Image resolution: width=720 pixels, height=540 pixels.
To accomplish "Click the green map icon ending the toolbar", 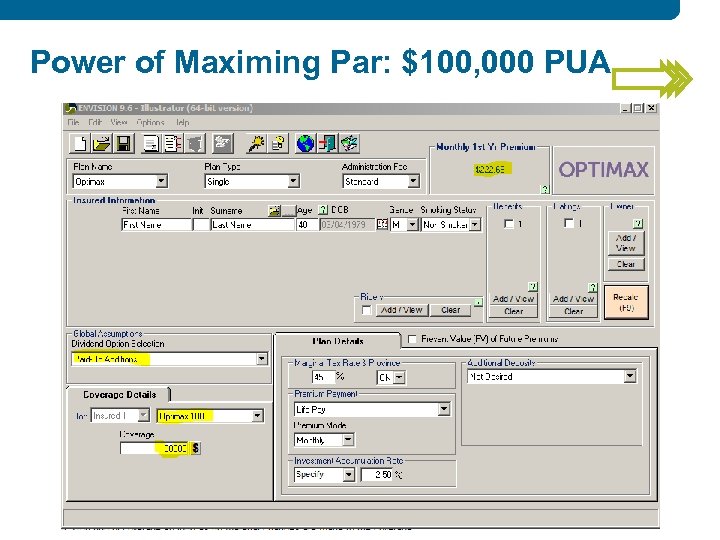I will coord(349,144).
